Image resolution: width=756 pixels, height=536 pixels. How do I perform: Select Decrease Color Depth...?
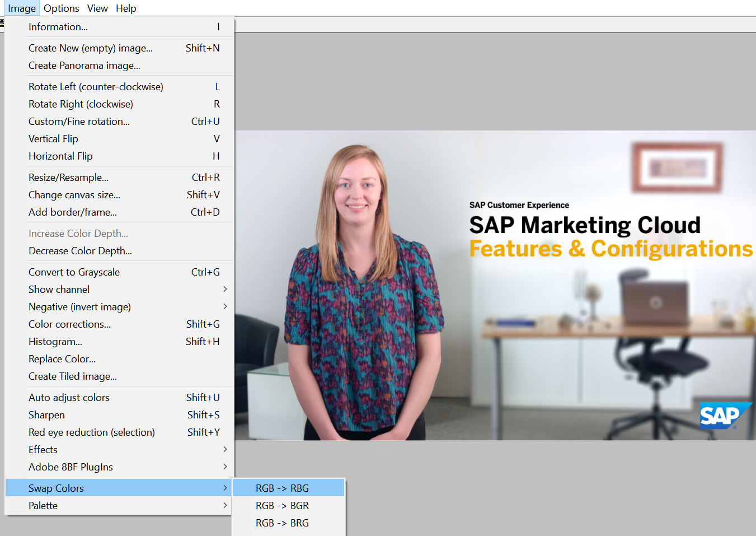coord(119,251)
